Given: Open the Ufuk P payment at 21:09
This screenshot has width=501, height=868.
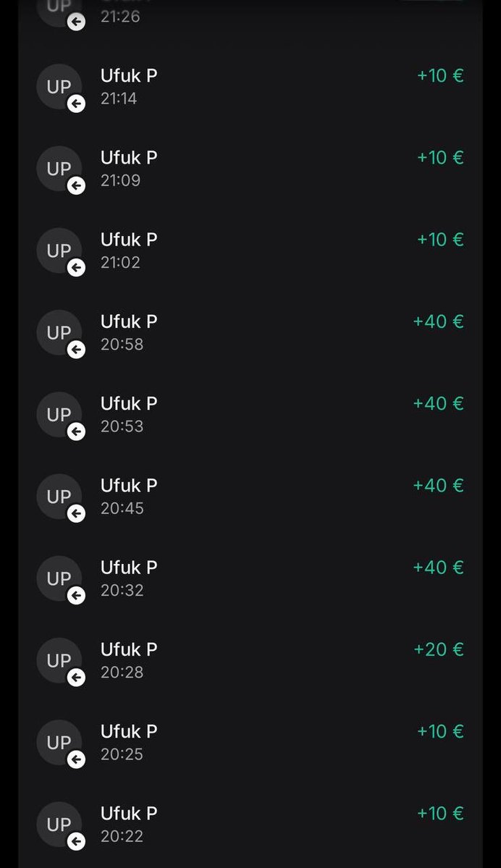Looking at the screenshot, I should [250, 168].
